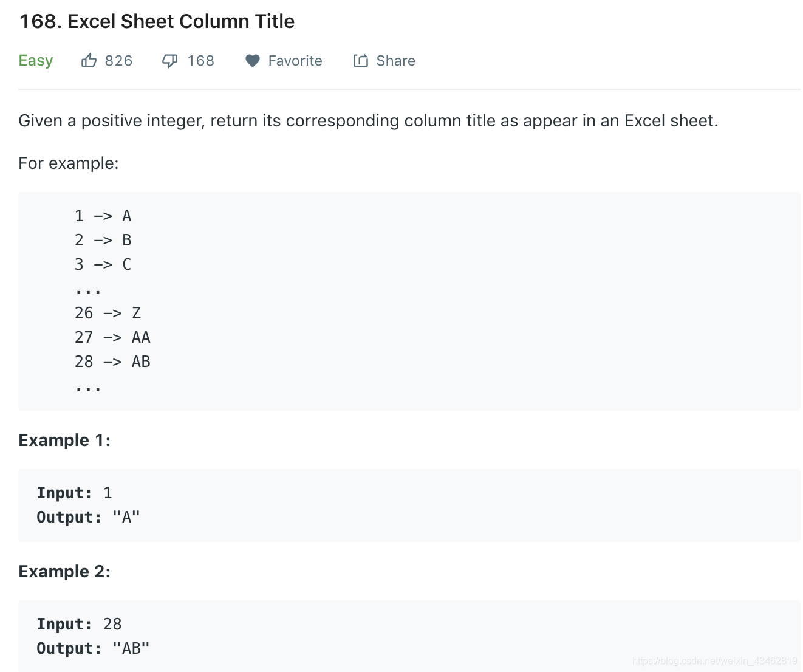Click the "For example:" text
803x672 pixels.
tap(69, 163)
